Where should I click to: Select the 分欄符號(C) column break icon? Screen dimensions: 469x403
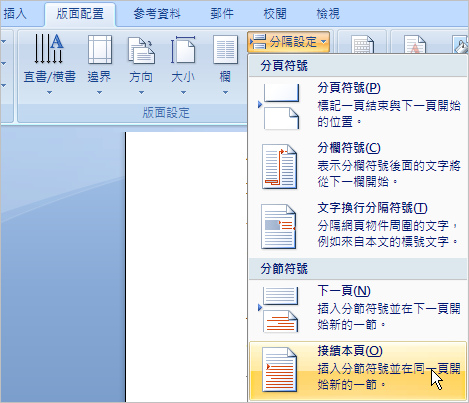pyautogui.click(x=279, y=166)
